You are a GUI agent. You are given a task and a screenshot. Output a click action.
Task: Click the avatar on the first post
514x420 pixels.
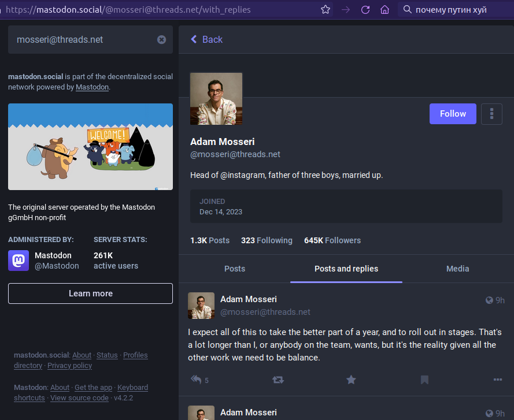coord(201,306)
